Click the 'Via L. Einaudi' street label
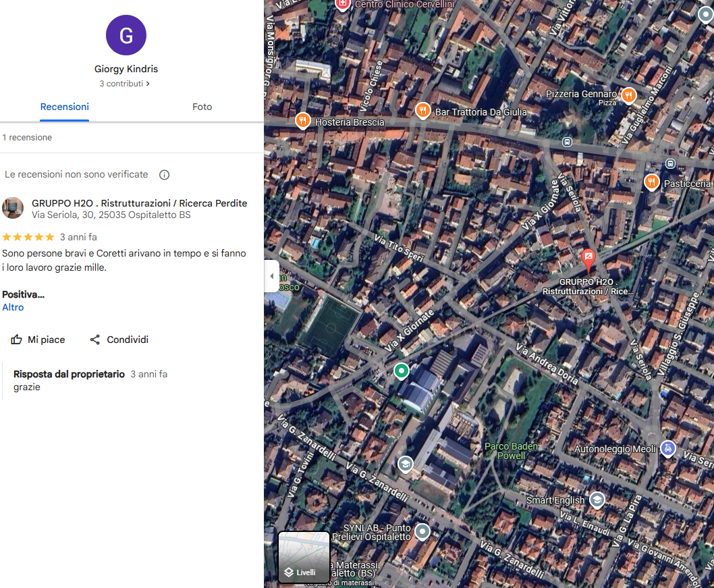Viewport: 714px width, 588px height. 585,523
